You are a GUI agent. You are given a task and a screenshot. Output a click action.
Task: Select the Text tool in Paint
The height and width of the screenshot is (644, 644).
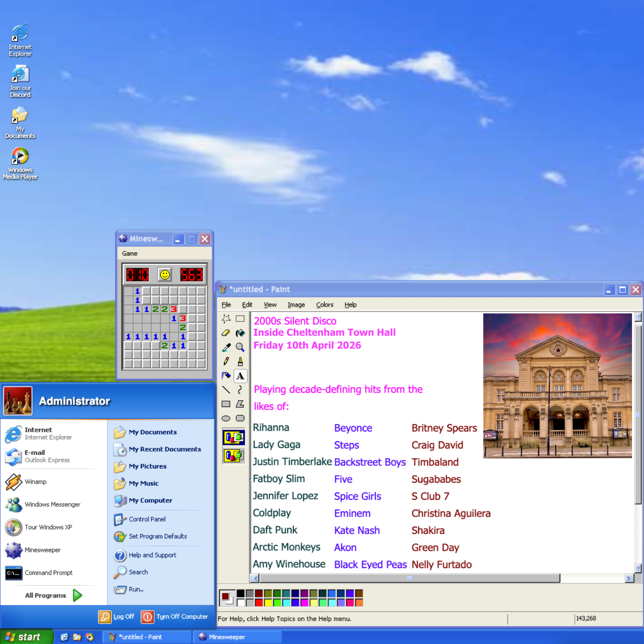pos(240,376)
